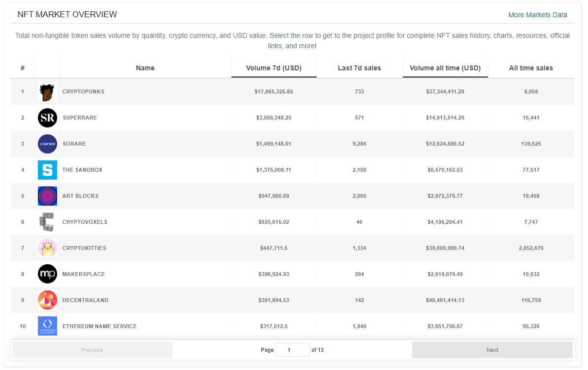This screenshot has width=588, height=370.
Task: Click The Sandbox blue S icon
Action: pos(47,170)
